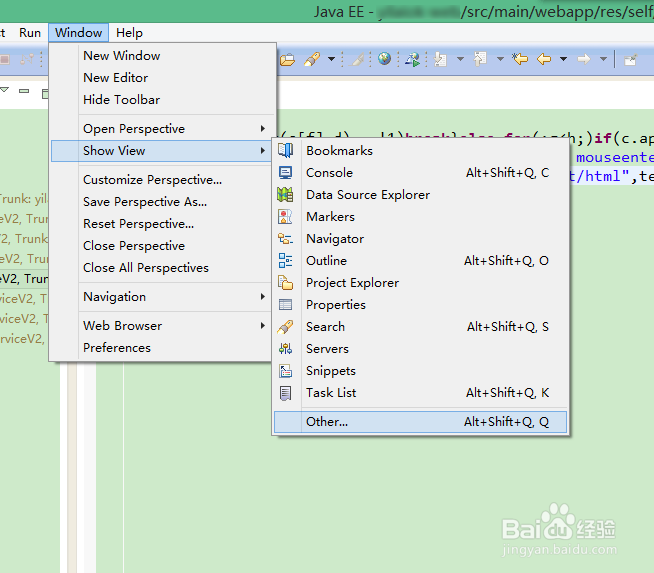Minimize the left panel view
The image size is (654, 573).
click(x=24, y=91)
